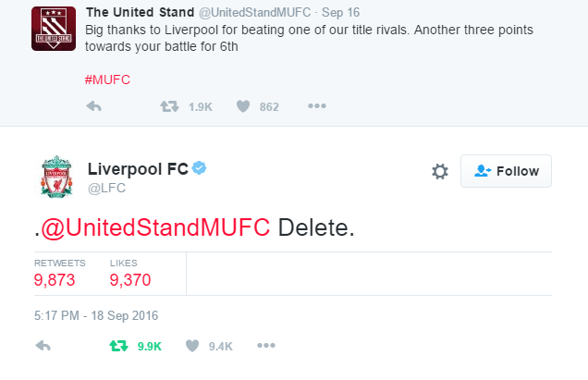Screen dimensions: 588x380
Task: Open the @LFC handle link
Action: [x=106, y=189]
